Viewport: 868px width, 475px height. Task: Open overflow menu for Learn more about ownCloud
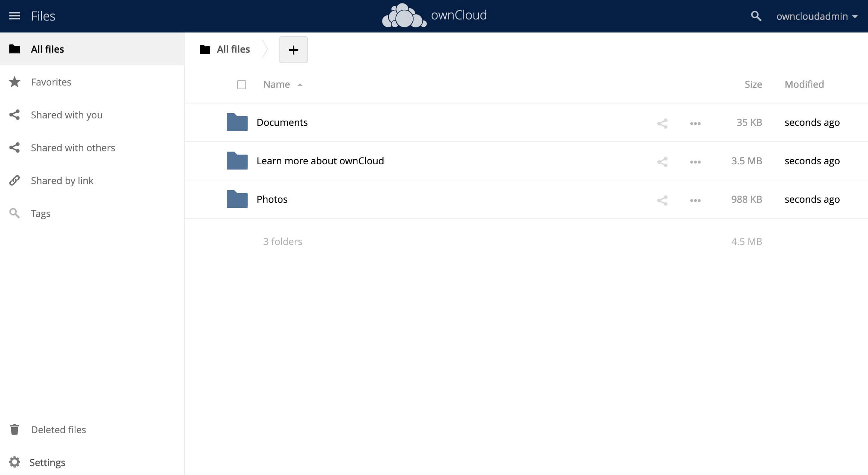[x=695, y=161]
